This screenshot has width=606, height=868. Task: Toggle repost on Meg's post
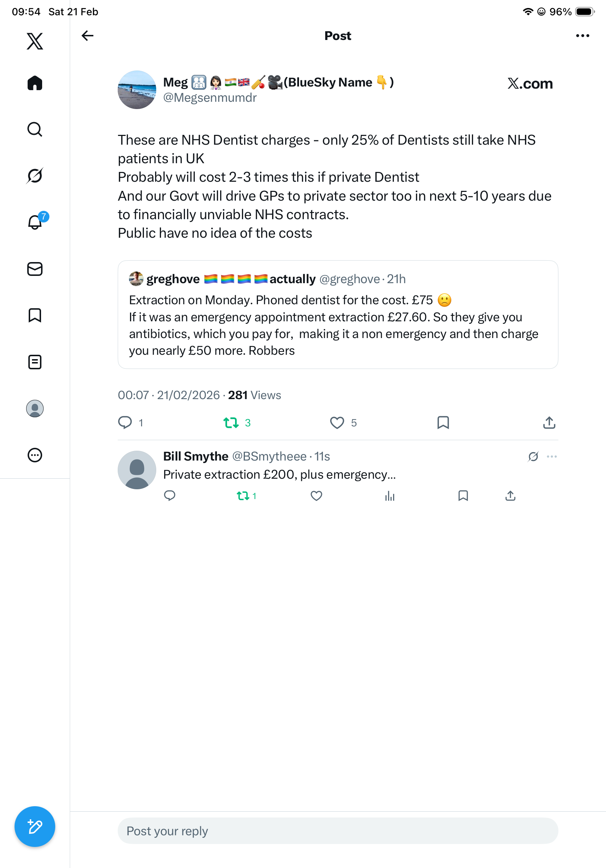(x=231, y=422)
